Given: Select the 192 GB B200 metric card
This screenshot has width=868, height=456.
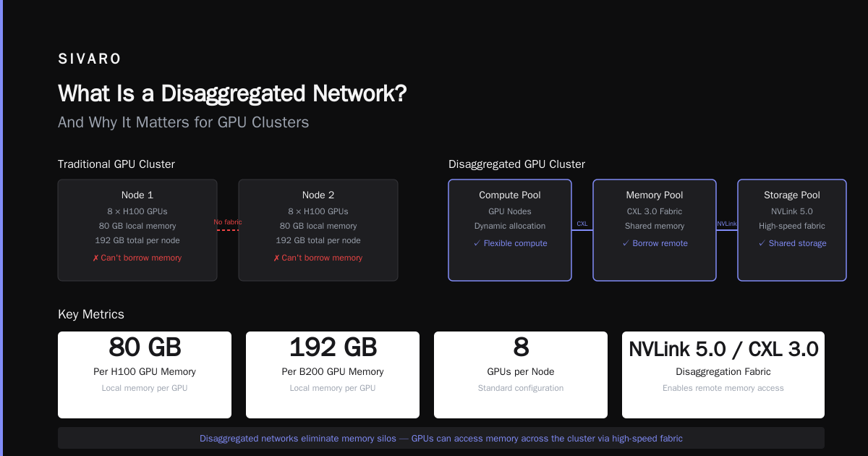Looking at the screenshot, I should pyautogui.click(x=333, y=375).
